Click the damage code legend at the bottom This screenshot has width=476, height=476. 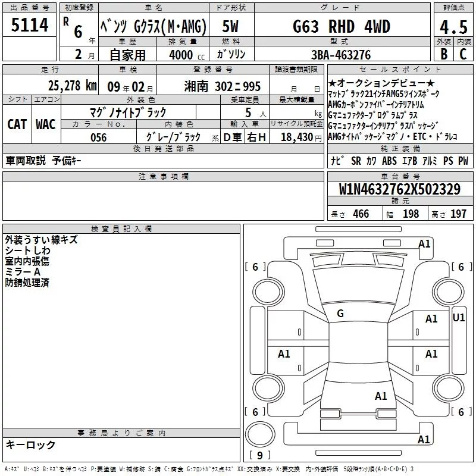coord(209,469)
